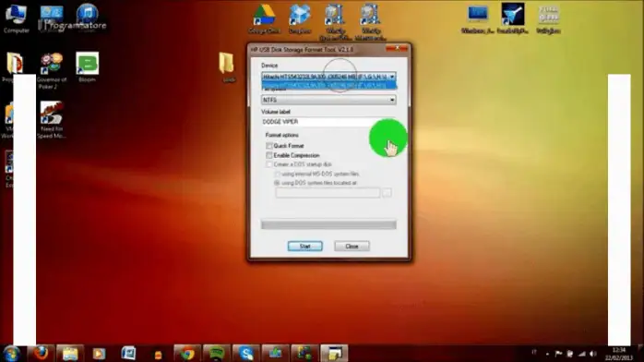This screenshot has height=362, width=644.
Task: Click the format progress bar
Action: tap(328, 224)
